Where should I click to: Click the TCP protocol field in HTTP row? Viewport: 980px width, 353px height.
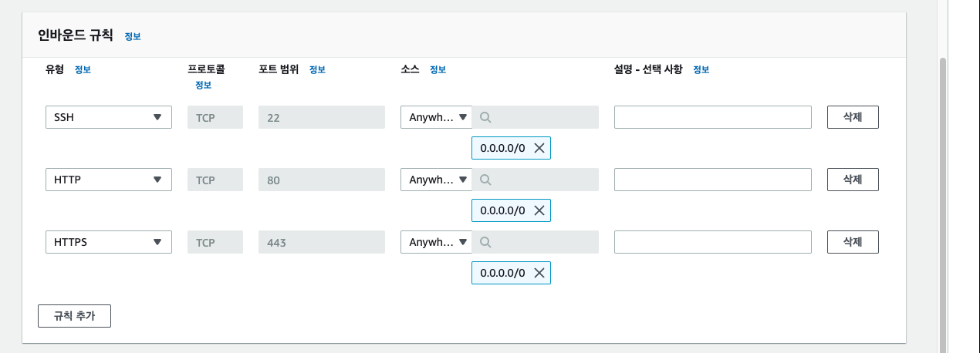click(215, 180)
